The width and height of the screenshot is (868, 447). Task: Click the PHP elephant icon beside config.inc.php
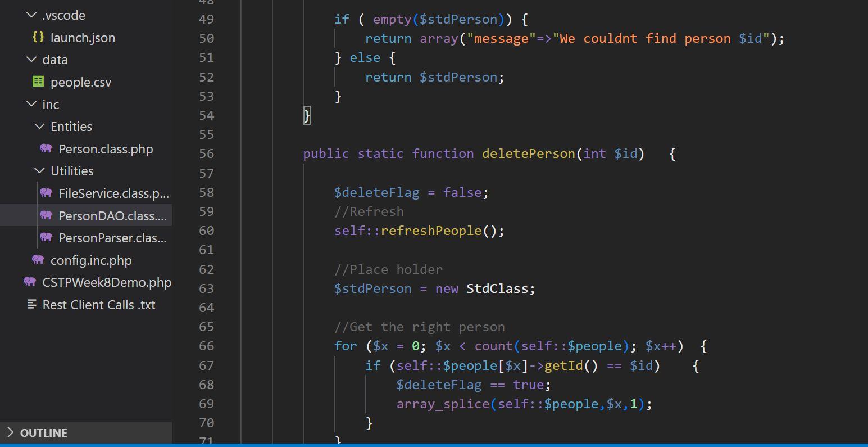click(38, 260)
